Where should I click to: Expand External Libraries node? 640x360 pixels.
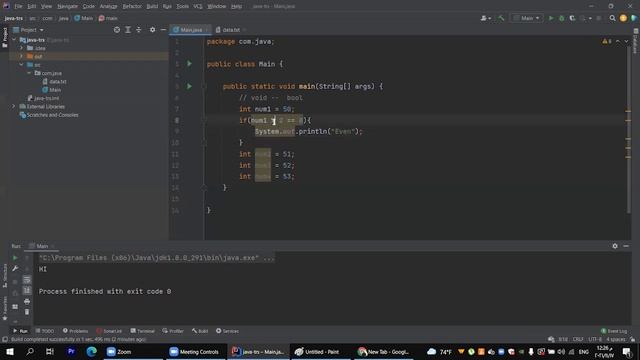click(x=13, y=107)
